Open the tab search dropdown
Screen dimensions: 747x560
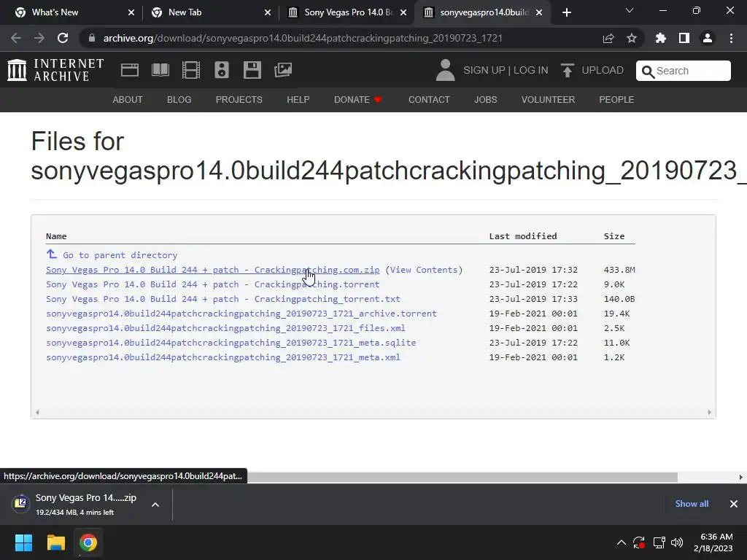point(630,10)
